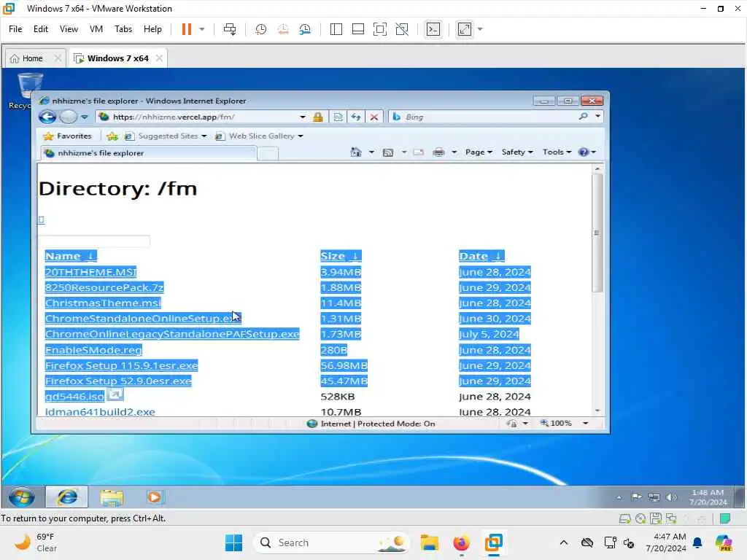Switch to the Home tab
The height and width of the screenshot is (560, 747).
(x=32, y=58)
